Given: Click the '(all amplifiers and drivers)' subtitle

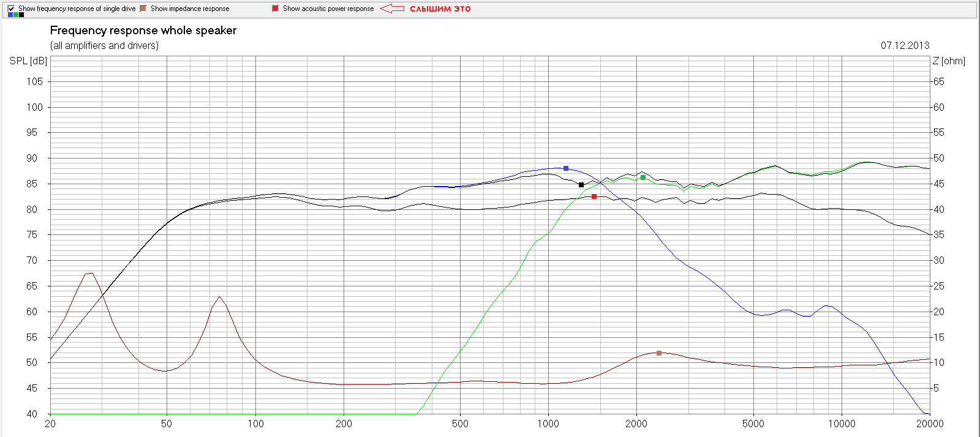Looking at the screenshot, I should [x=104, y=45].
